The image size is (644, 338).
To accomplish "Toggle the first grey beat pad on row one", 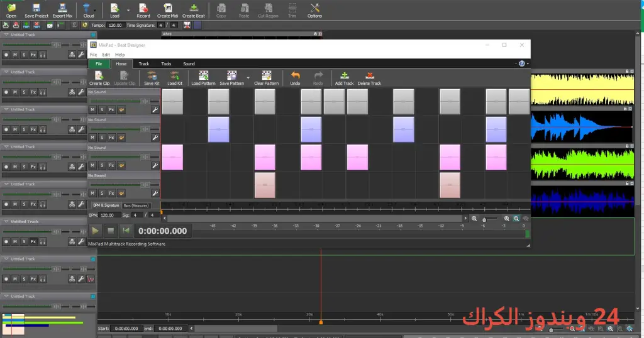I will click(172, 101).
